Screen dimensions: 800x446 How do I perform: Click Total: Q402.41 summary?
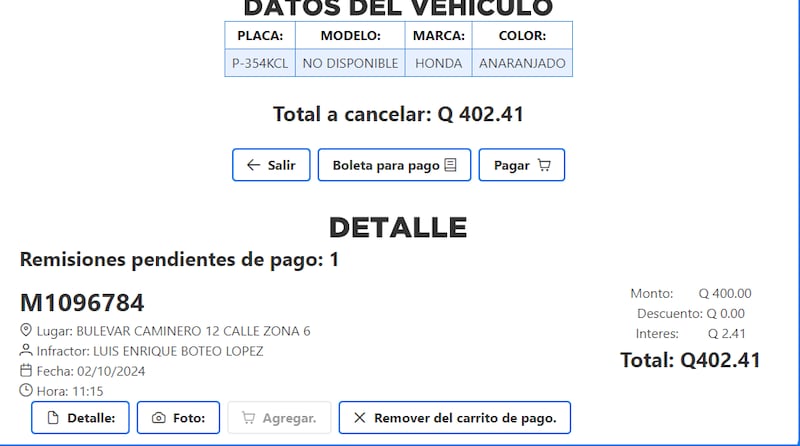[x=690, y=360]
